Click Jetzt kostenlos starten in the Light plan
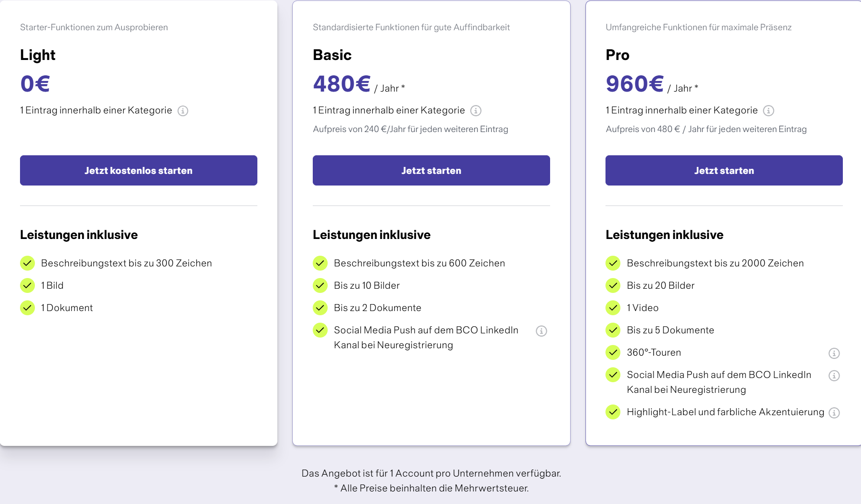 tap(138, 170)
